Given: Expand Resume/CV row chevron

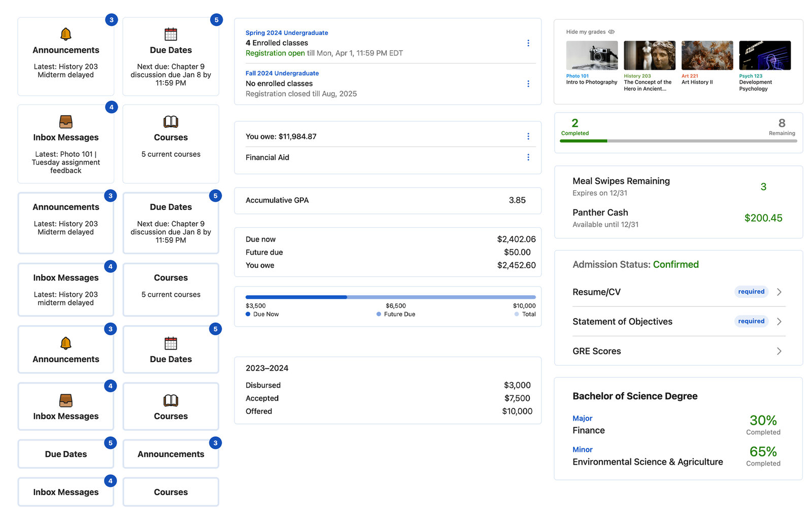Looking at the screenshot, I should click(779, 292).
